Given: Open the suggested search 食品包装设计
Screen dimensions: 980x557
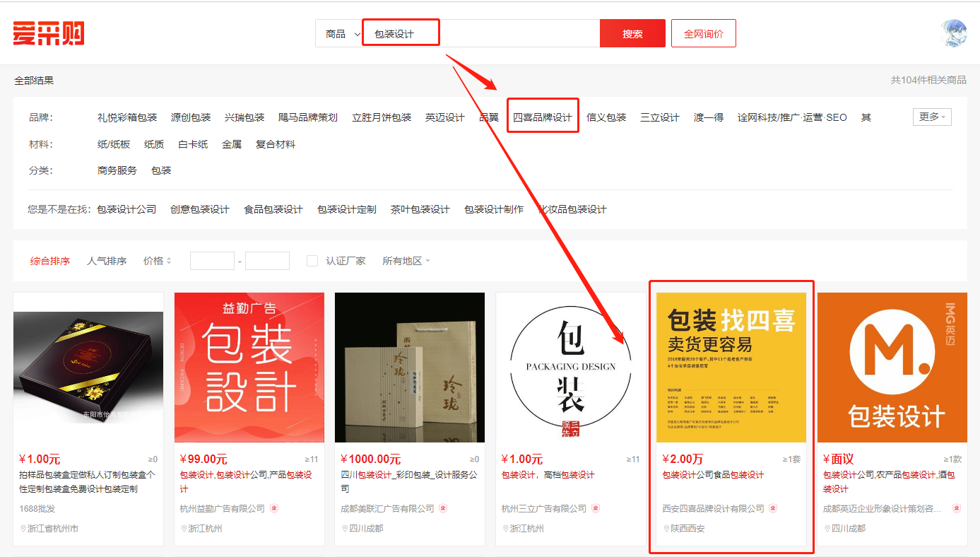Looking at the screenshot, I should (273, 209).
